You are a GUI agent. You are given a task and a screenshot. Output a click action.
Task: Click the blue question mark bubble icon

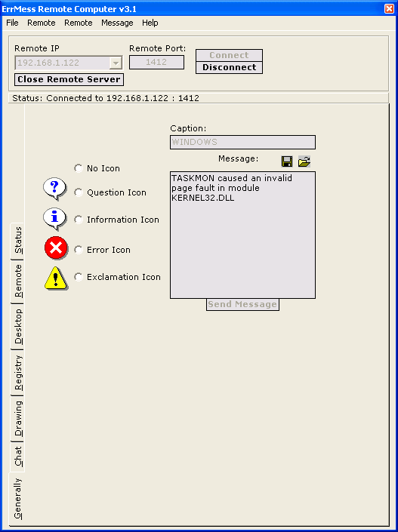pos(54,189)
